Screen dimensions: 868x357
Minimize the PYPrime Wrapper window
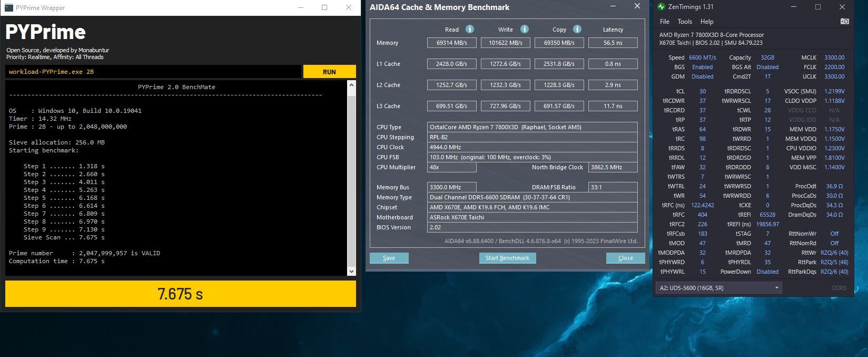300,8
